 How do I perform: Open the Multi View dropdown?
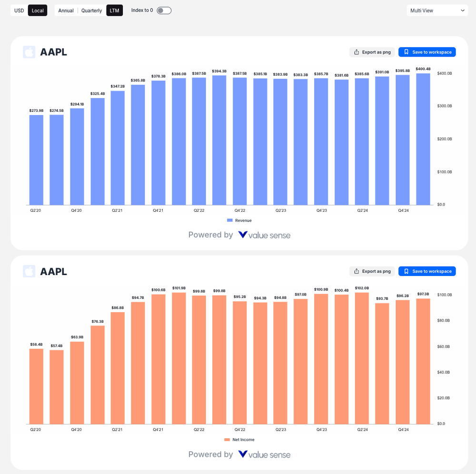click(x=436, y=10)
